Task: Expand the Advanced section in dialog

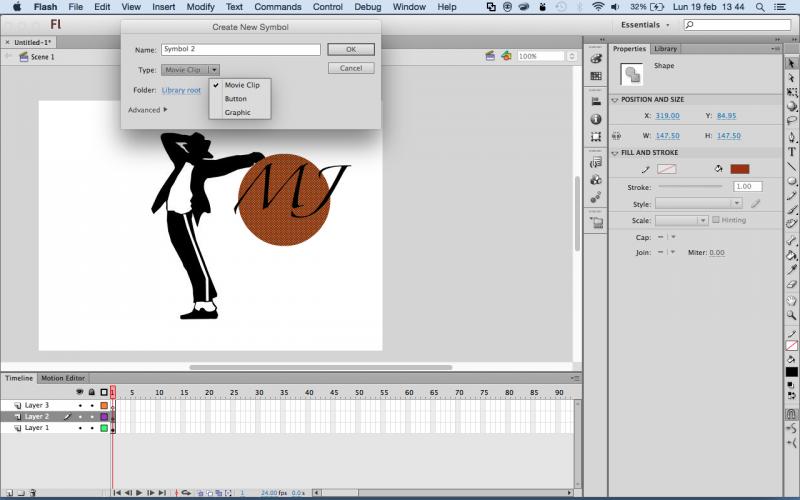Action: point(147,110)
